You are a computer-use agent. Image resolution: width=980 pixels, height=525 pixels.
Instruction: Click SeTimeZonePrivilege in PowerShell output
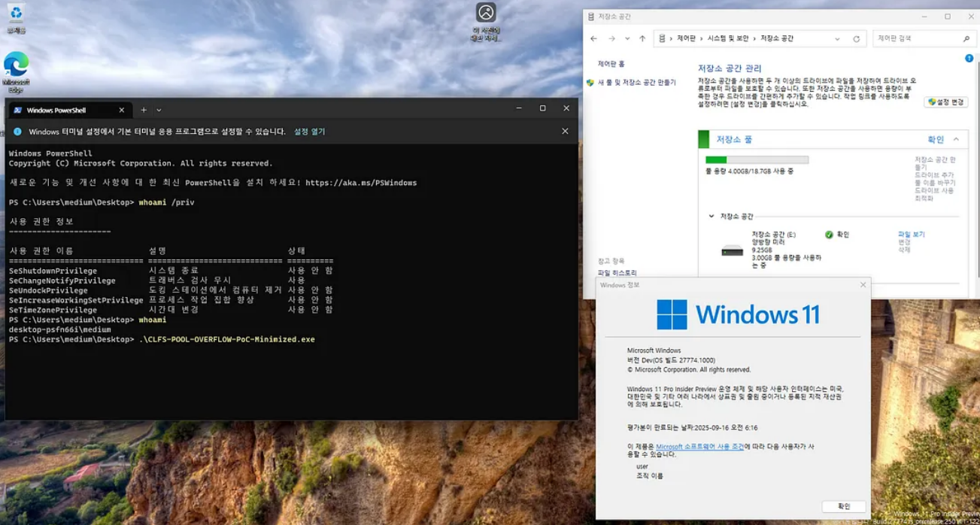click(53, 310)
